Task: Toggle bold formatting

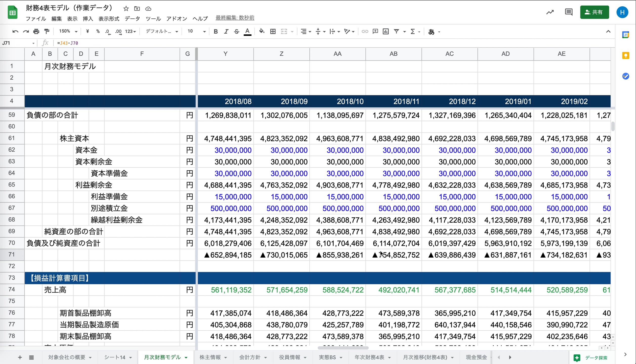Action: [x=216, y=31]
